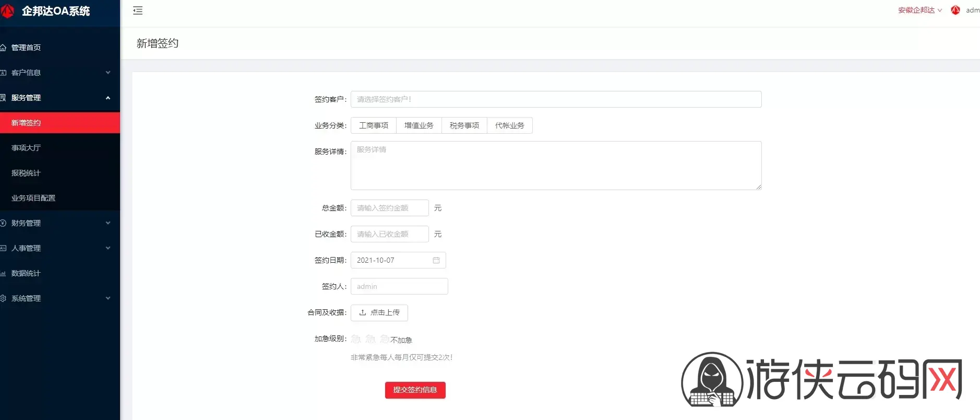
Task: Select 代帐业务 business category
Action: (510, 125)
